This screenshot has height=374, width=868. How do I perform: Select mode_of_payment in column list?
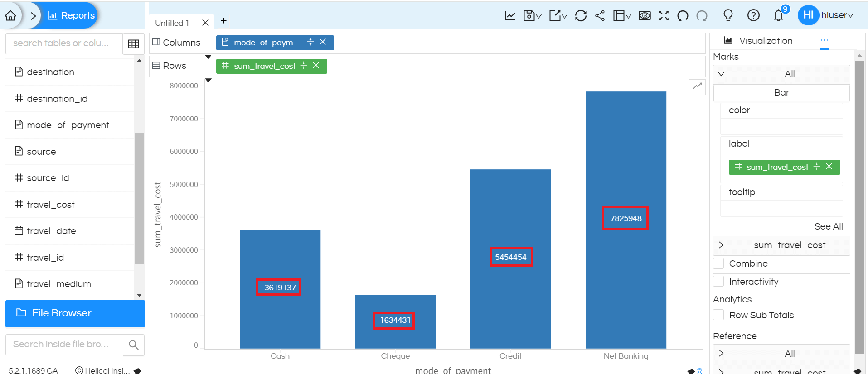coord(70,125)
